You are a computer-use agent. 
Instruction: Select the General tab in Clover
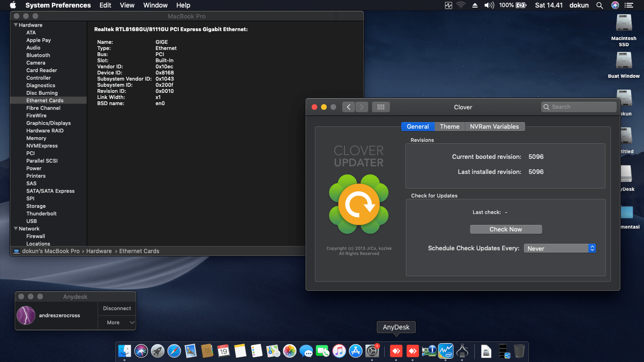(x=418, y=126)
